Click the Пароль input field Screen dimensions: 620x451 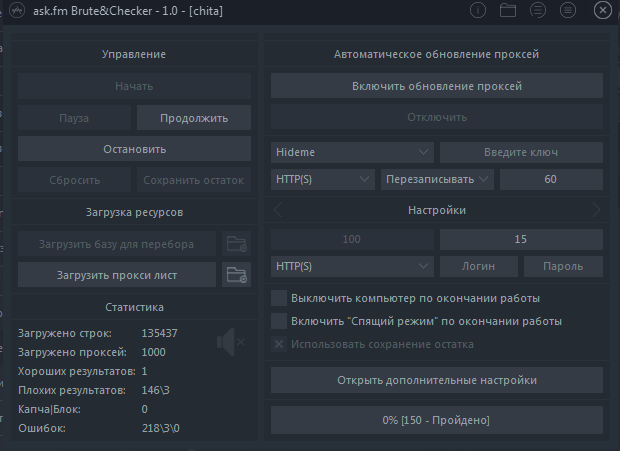click(563, 266)
